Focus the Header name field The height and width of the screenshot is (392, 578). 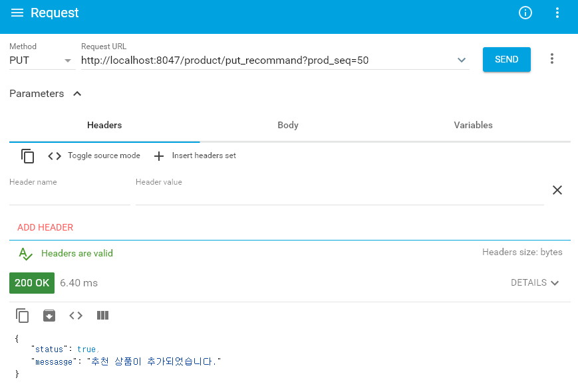70,196
